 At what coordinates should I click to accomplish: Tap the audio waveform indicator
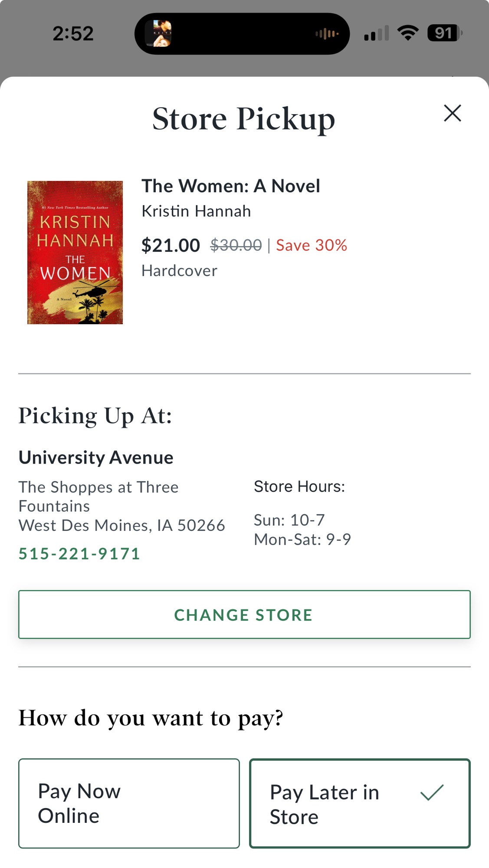327,33
